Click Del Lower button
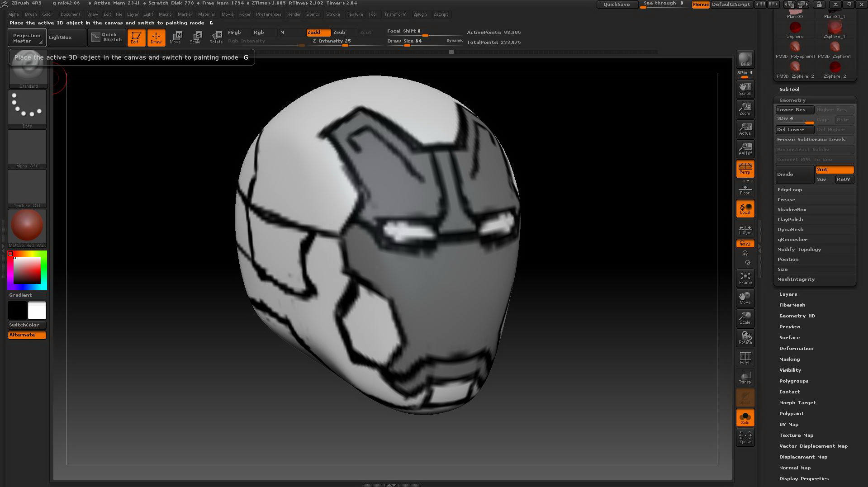 (x=795, y=130)
